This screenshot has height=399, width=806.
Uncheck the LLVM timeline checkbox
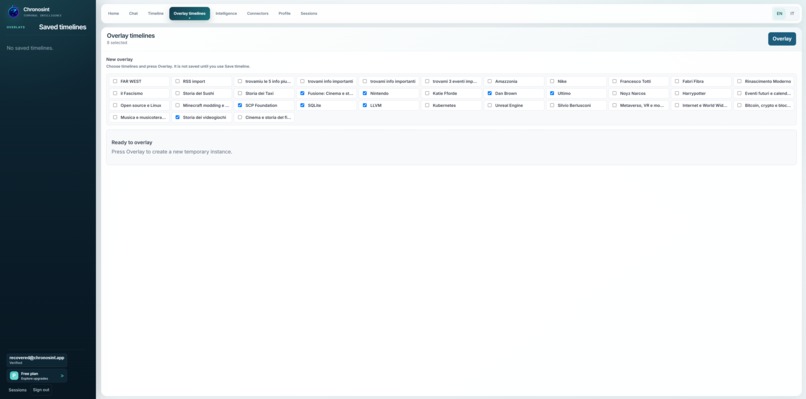(365, 105)
